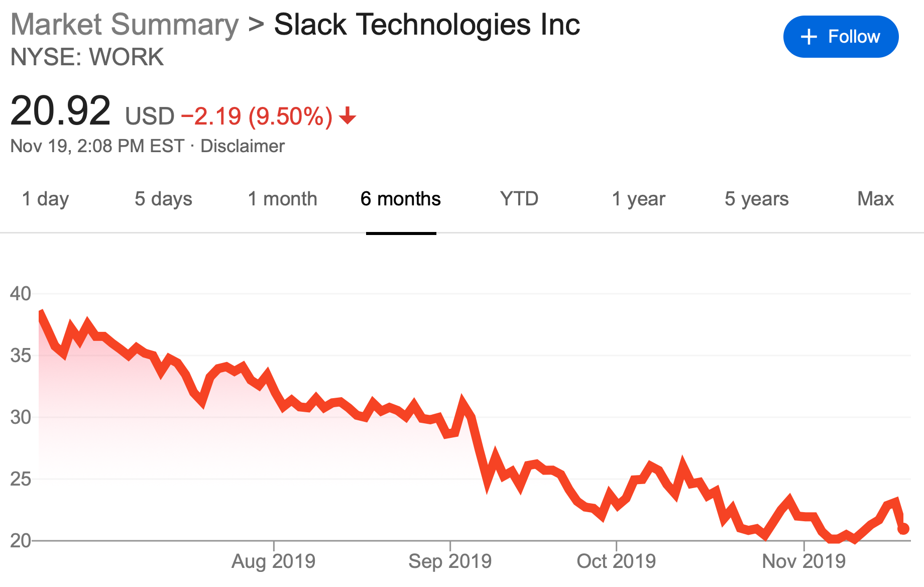Click the Sep 2019 axis marker
This screenshot has height=587, width=924.
pos(450,561)
